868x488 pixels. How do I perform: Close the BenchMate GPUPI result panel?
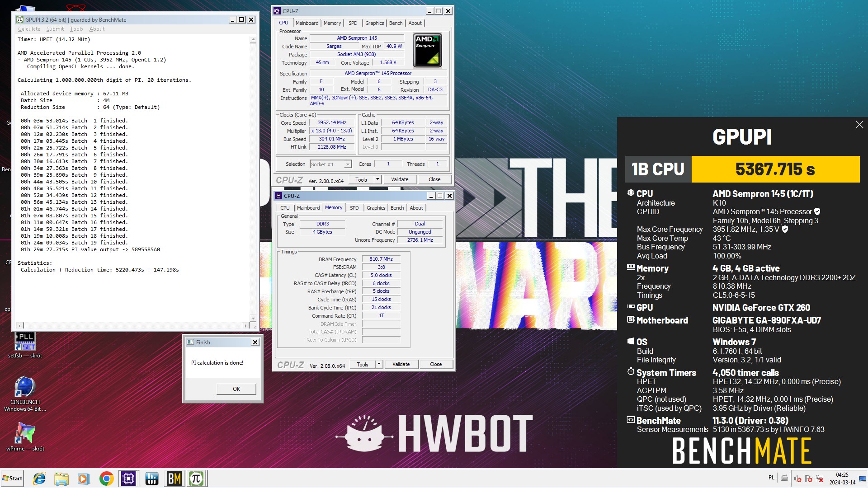pos(859,125)
